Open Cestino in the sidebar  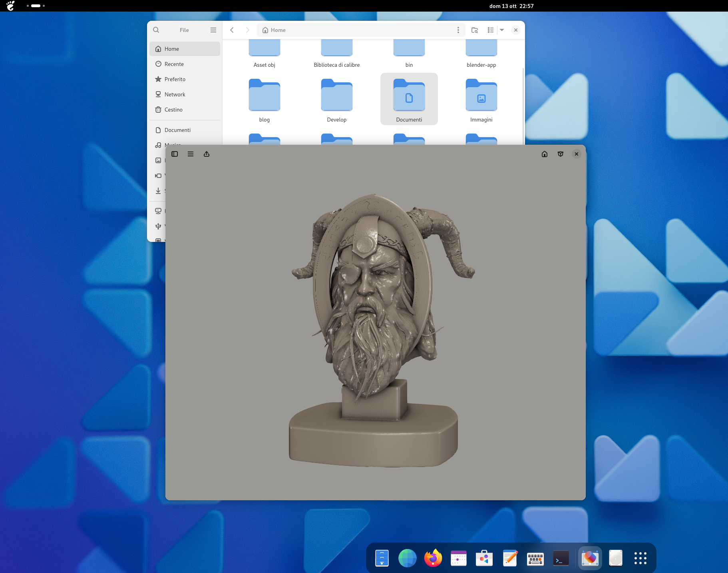click(x=185, y=110)
